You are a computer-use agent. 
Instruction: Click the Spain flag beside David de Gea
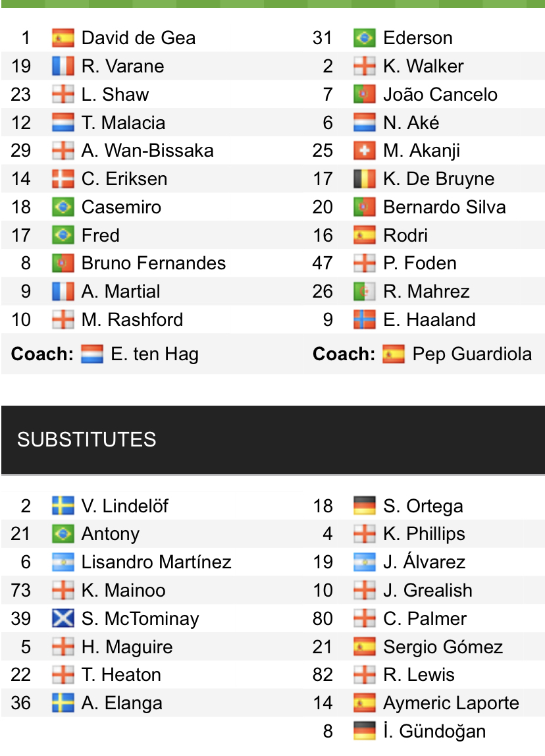tap(63, 38)
